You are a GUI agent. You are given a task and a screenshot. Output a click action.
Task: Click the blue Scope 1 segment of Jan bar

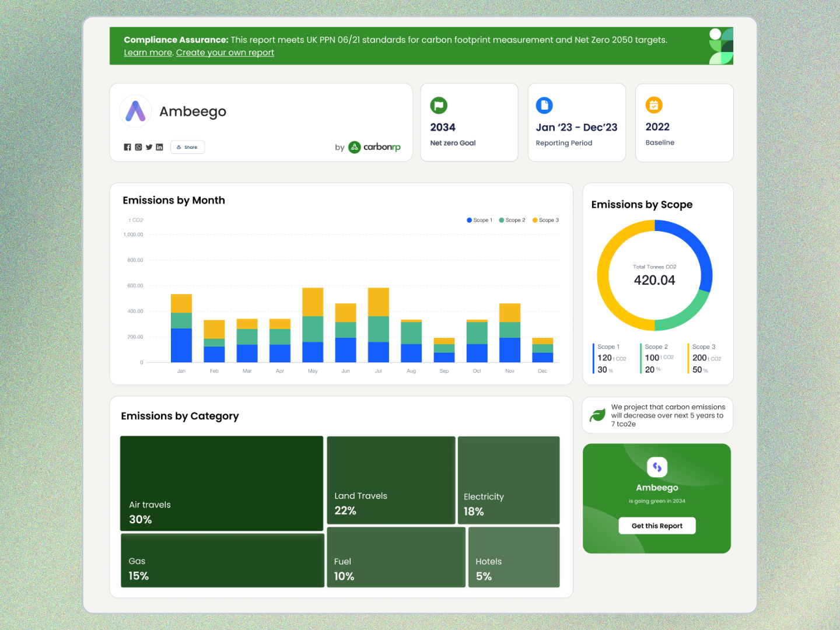(x=181, y=345)
